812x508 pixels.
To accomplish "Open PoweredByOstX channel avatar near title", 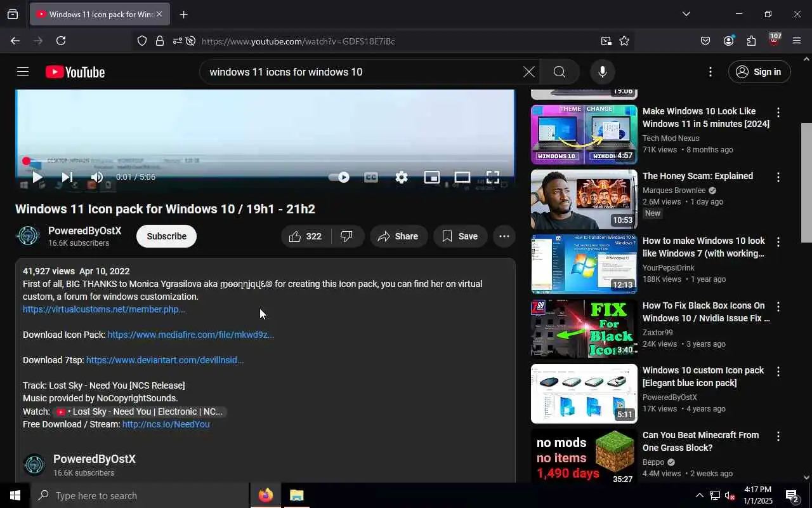I will pos(28,236).
